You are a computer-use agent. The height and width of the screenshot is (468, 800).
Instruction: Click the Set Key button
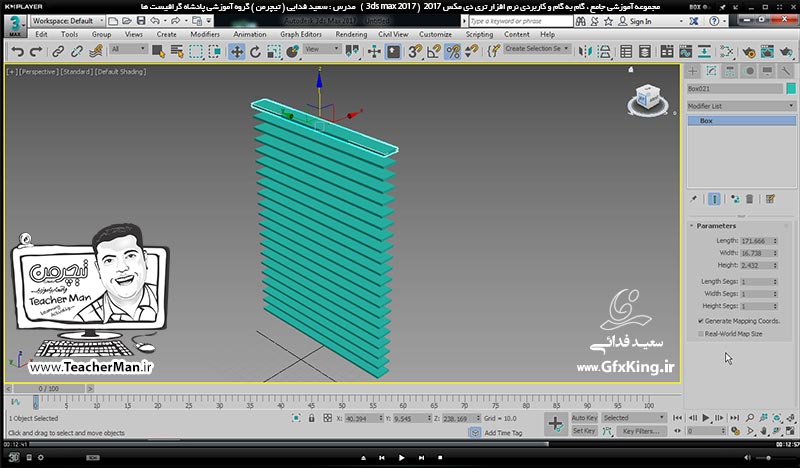click(584, 431)
